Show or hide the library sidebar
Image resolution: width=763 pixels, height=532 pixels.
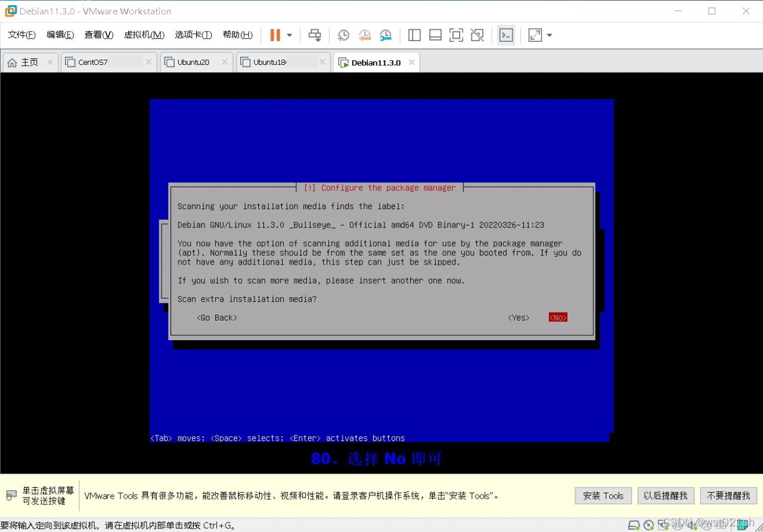pos(414,35)
